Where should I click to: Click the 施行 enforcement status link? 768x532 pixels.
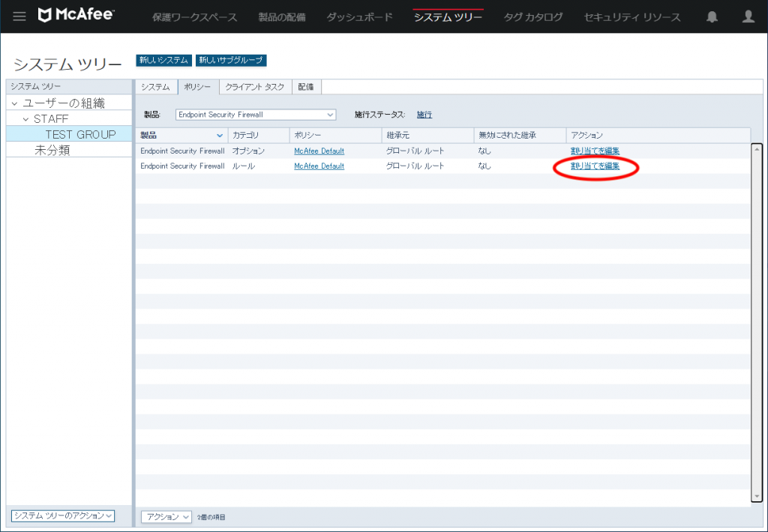click(x=424, y=115)
